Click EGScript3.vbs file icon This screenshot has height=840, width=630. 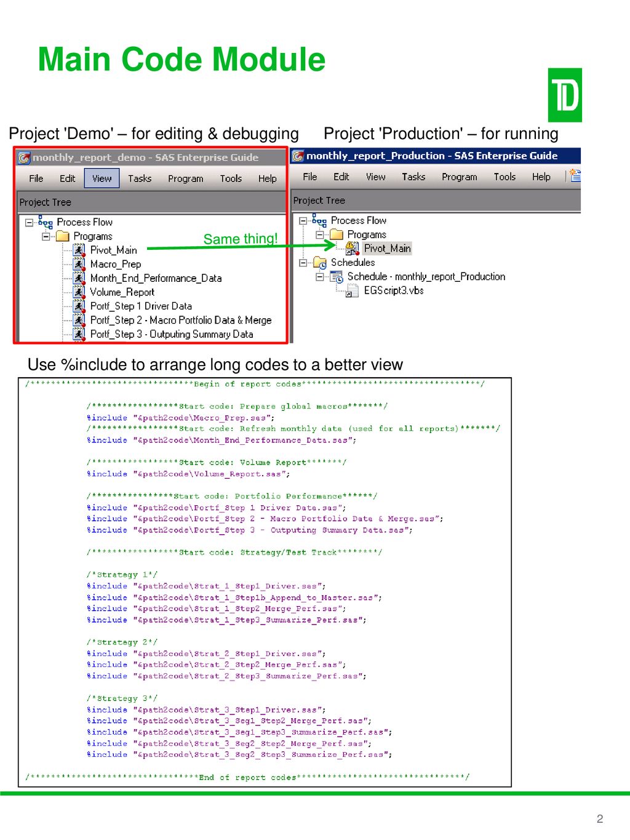tap(352, 291)
